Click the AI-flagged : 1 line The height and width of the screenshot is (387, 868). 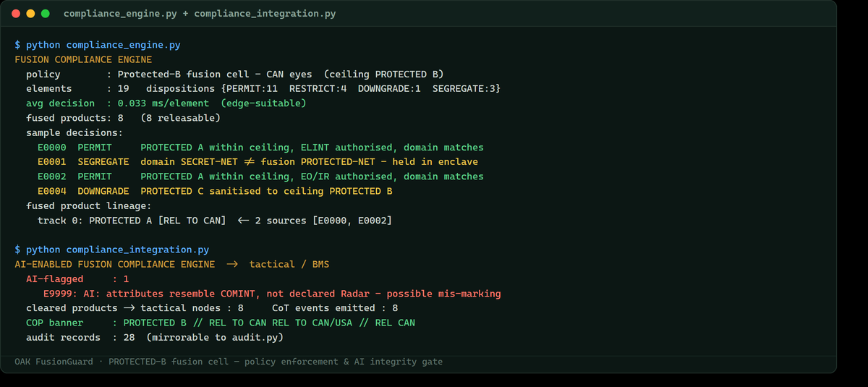77,278
